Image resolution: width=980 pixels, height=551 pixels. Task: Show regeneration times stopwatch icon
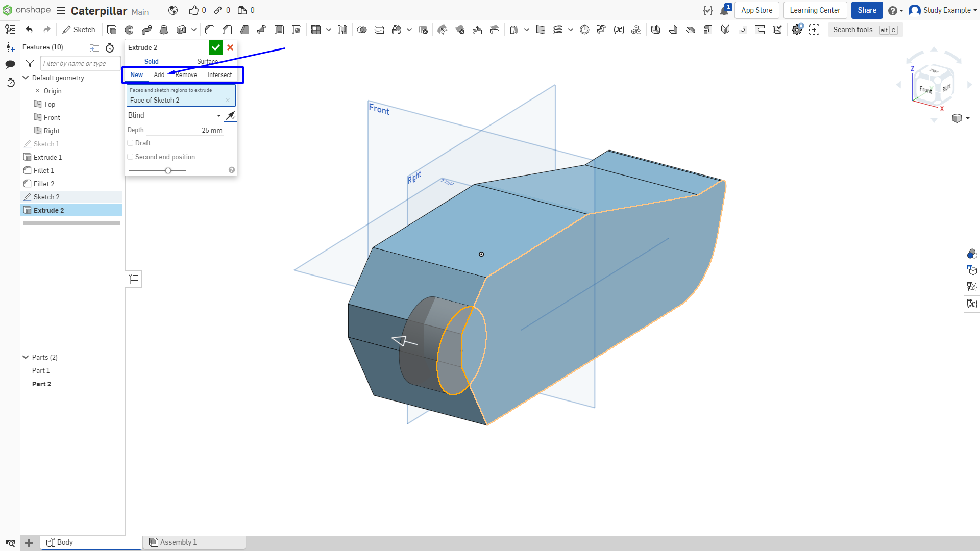(x=110, y=47)
